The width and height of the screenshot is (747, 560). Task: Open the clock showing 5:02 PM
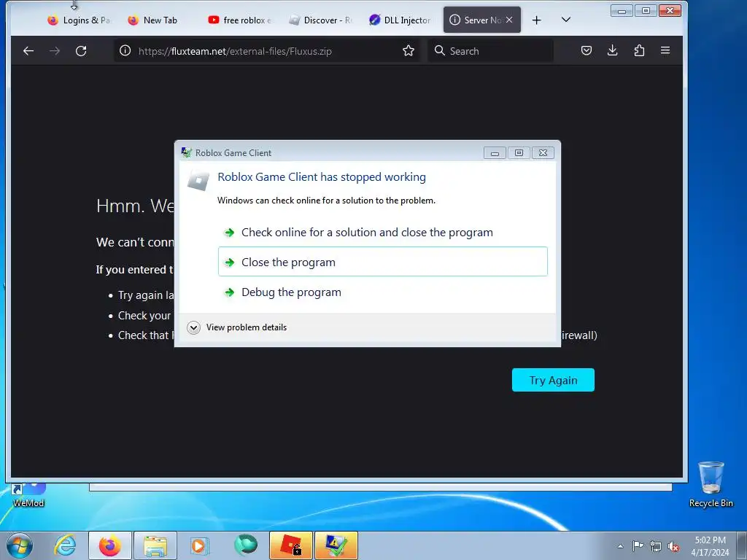pyautogui.click(x=710, y=545)
